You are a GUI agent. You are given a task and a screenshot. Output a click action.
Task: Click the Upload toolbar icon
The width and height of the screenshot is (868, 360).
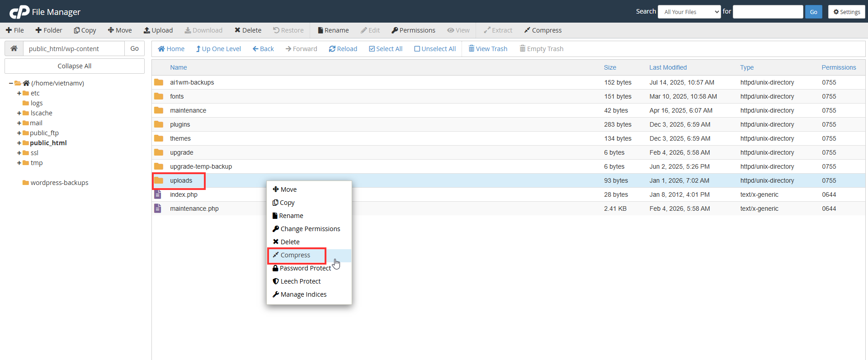point(147,30)
